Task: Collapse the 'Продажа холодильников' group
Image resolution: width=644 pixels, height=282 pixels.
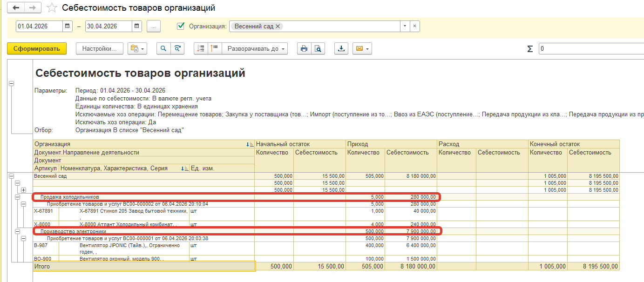Action: pos(17,197)
